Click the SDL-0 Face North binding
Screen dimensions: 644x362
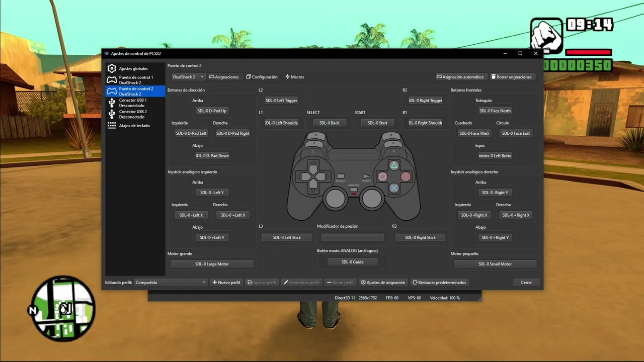click(x=495, y=111)
